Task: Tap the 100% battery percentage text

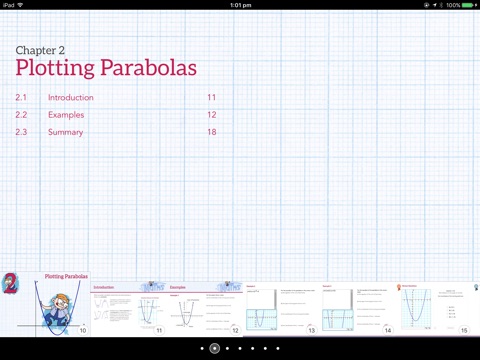Action: click(x=453, y=5)
